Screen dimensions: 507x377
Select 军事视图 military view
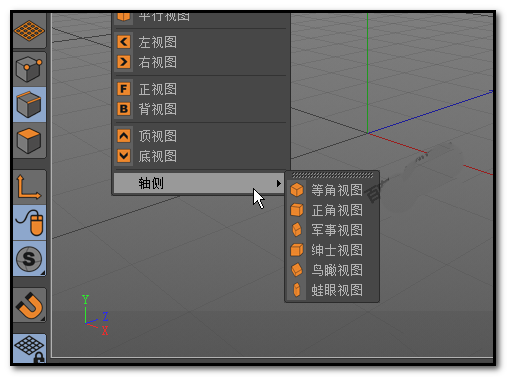pyautogui.click(x=332, y=230)
